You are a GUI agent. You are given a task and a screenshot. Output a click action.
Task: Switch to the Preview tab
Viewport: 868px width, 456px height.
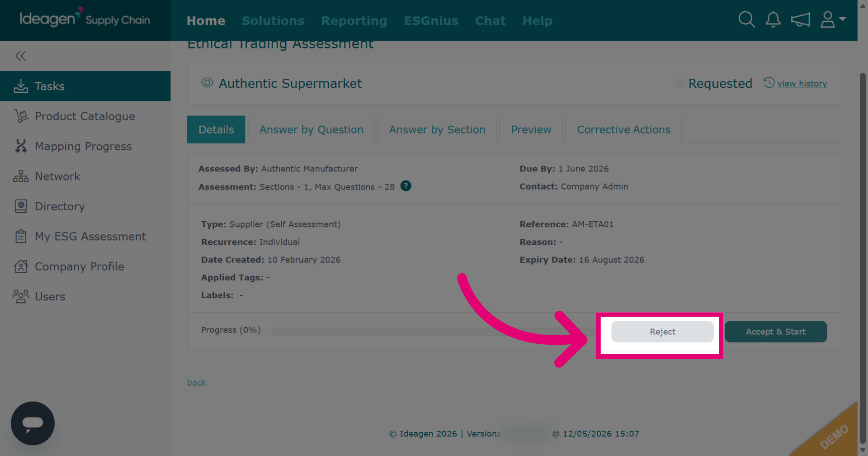click(531, 130)
